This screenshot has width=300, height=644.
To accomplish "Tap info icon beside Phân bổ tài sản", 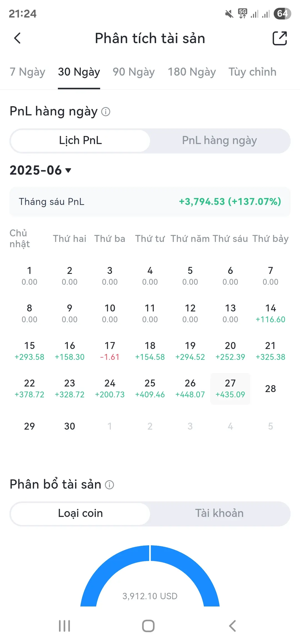I will 109,485.
